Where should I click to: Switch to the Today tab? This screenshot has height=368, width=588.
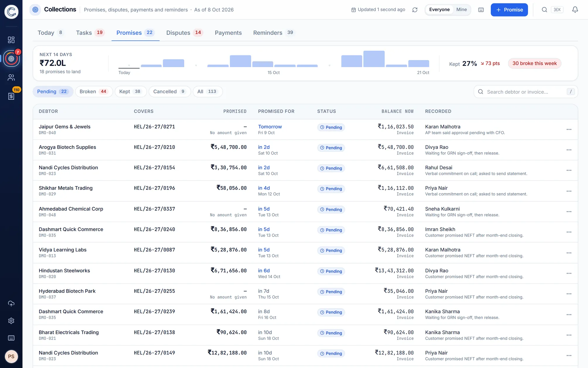click(50, 33)
